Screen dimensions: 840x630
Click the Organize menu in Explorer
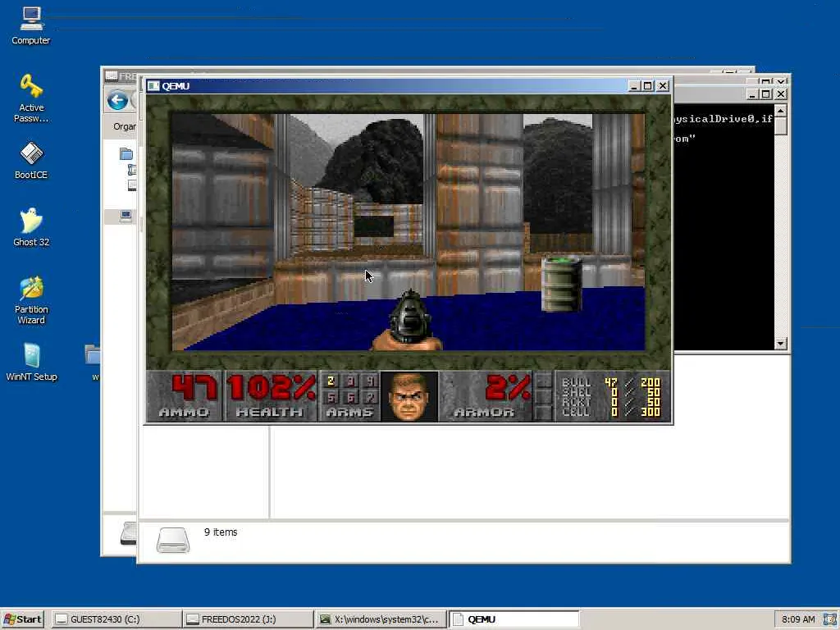(x=125, y=126)
